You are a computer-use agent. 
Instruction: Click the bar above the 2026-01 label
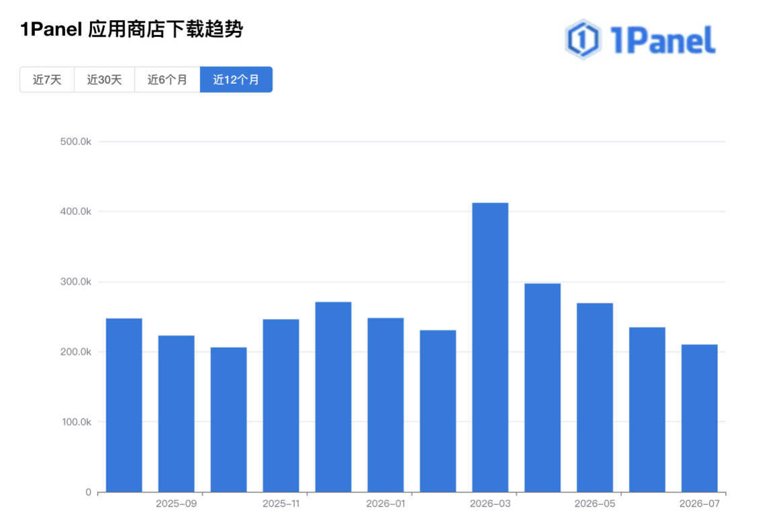[385, 405]
